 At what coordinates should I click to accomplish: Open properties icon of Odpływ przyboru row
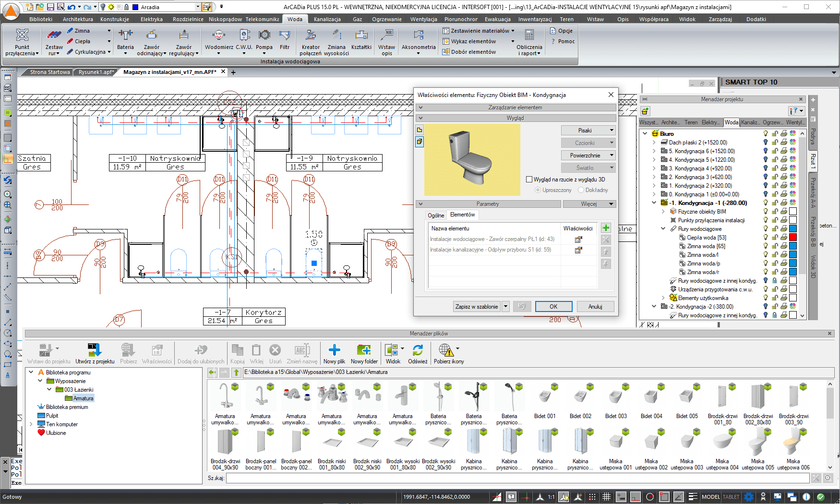click(578, 250)
